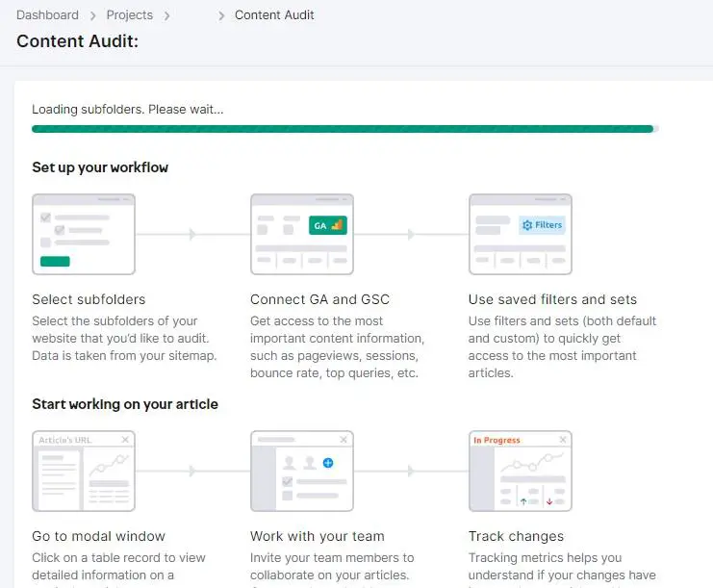Click the green GA badge icon
Image resolution: width=713 pixels, height=588 pixels.
tap(328, 225)
